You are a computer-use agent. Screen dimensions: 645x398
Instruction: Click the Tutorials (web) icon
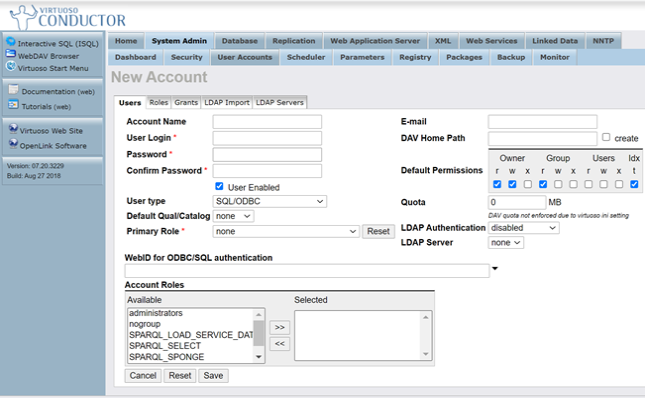coord(14,104)
